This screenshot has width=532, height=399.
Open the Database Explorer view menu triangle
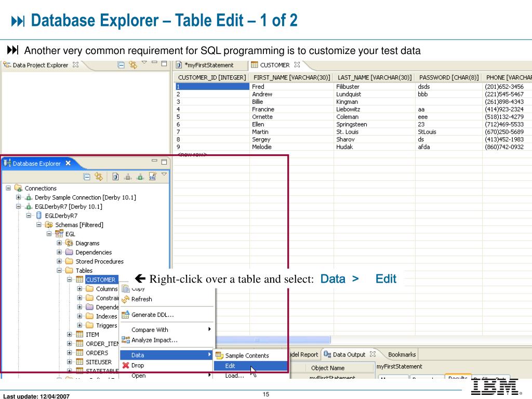point(164,175)
